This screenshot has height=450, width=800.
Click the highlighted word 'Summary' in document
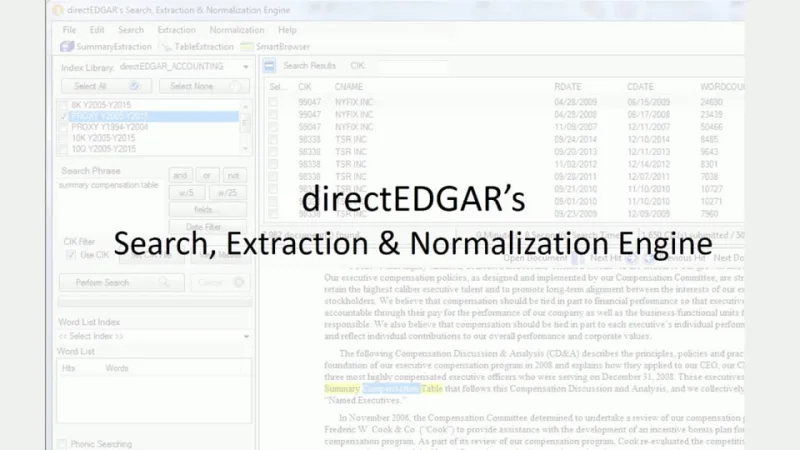click(342, 389)
